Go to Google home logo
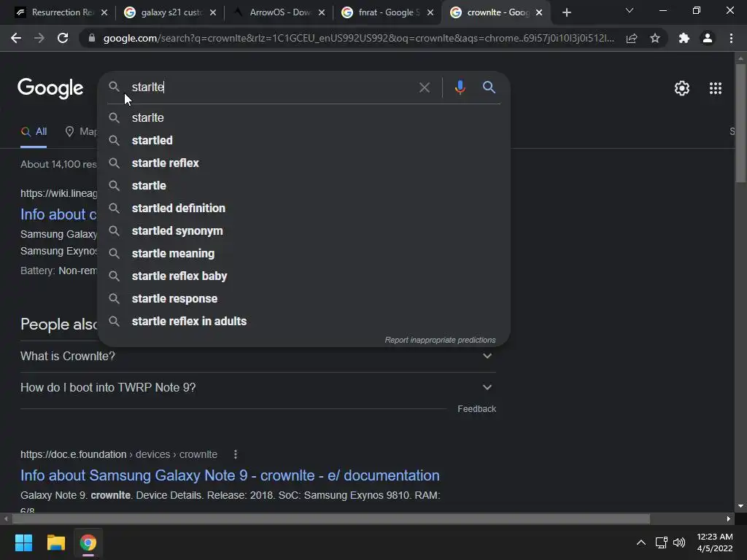747x560 pixels. tap(50, 88)
